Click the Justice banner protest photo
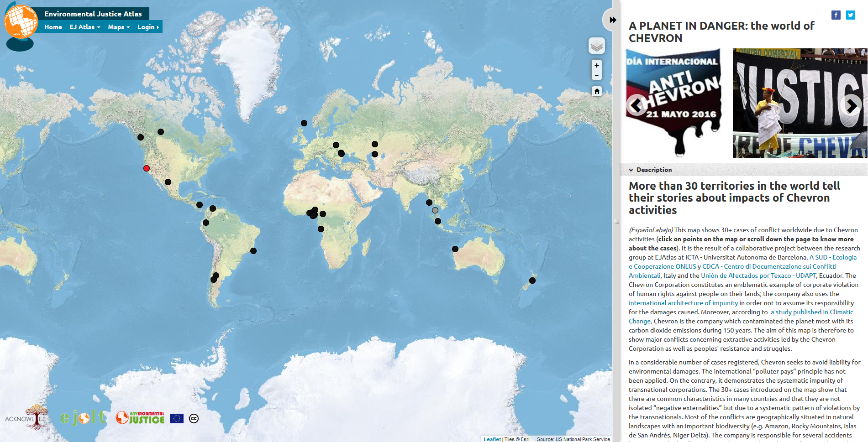The image size is (868, 442). (800, 103)
